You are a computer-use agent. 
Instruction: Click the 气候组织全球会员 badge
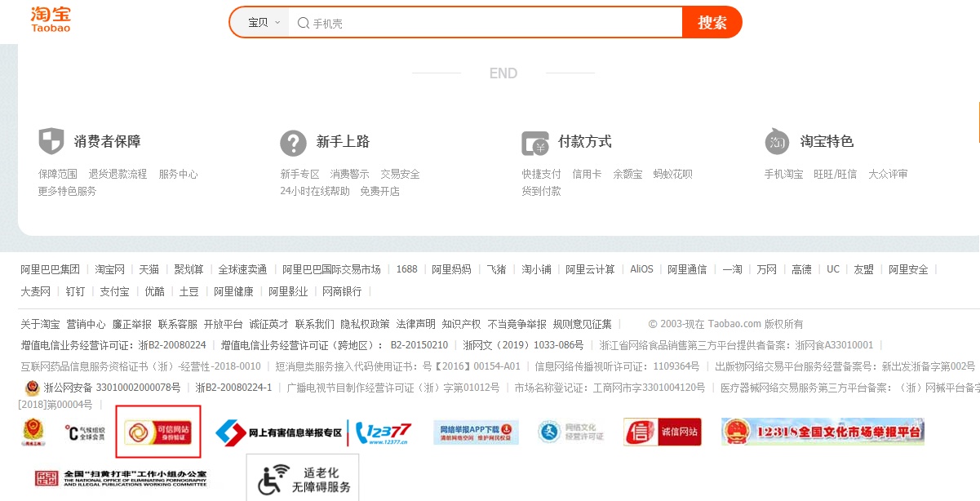pyautogui.click(x=85, y=432)
